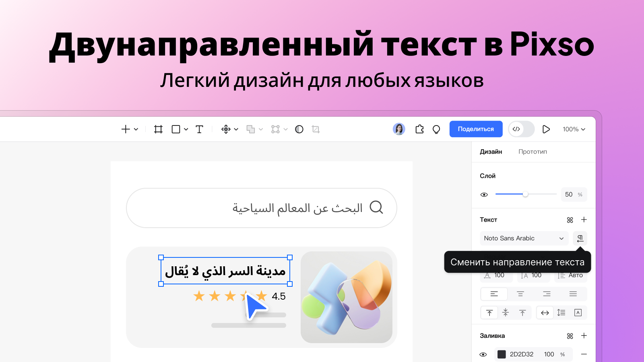Image resolution: width=644 pixels, height=362 pixels.
Task: Click the 2D2D32 fill color swatch
Action: (x=502, y=354)
